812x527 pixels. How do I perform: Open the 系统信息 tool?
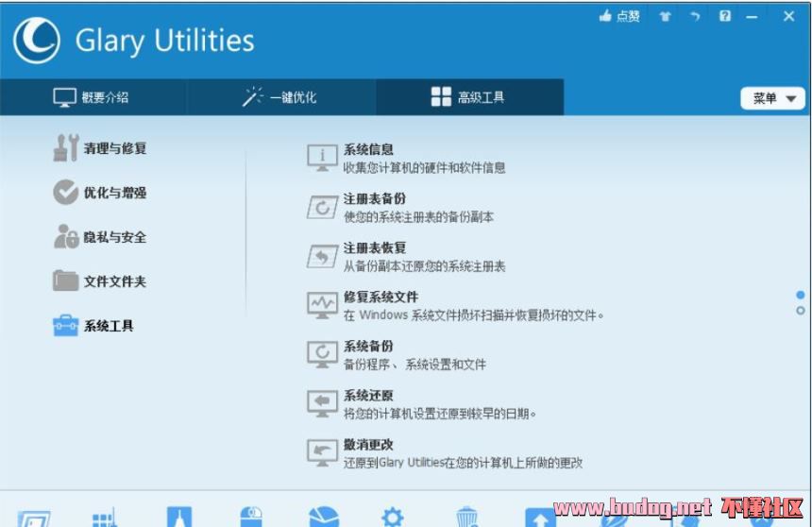406,158
